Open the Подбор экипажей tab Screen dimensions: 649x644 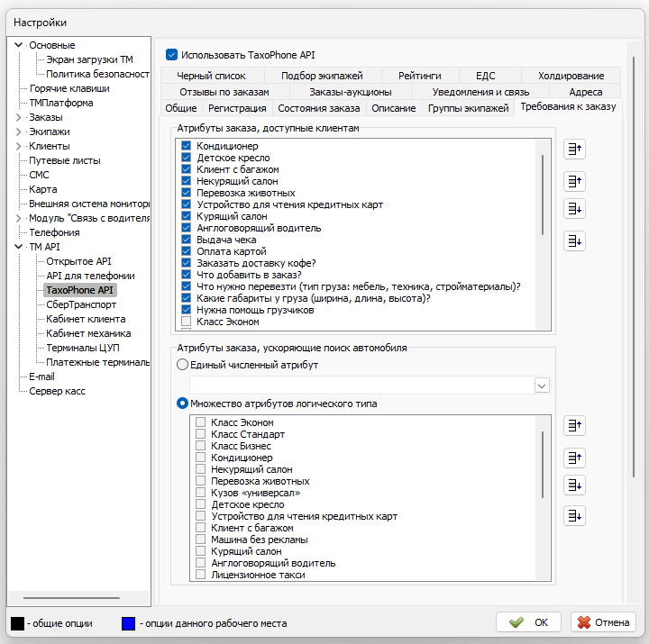click(322, 76)
